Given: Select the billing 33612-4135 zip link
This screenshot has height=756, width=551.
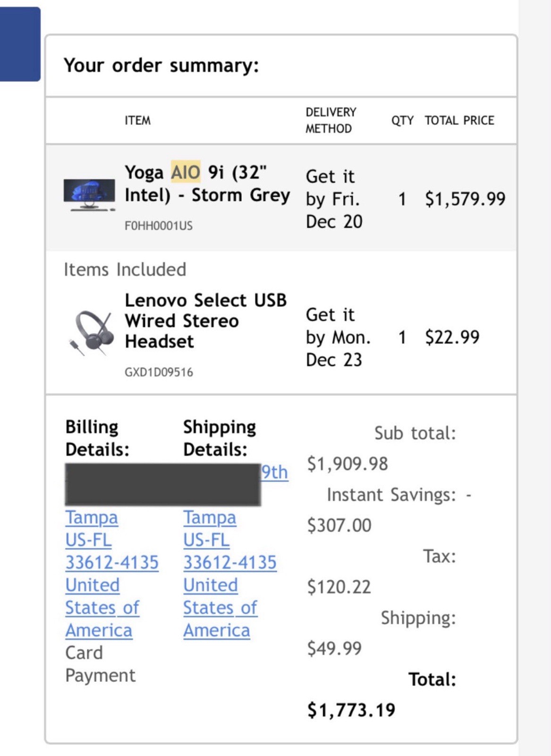Looking at the screenshot, I should (112, 562).
